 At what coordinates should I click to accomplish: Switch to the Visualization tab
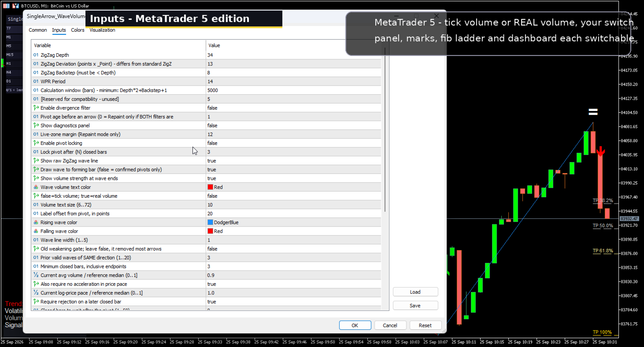coord(102,30)
